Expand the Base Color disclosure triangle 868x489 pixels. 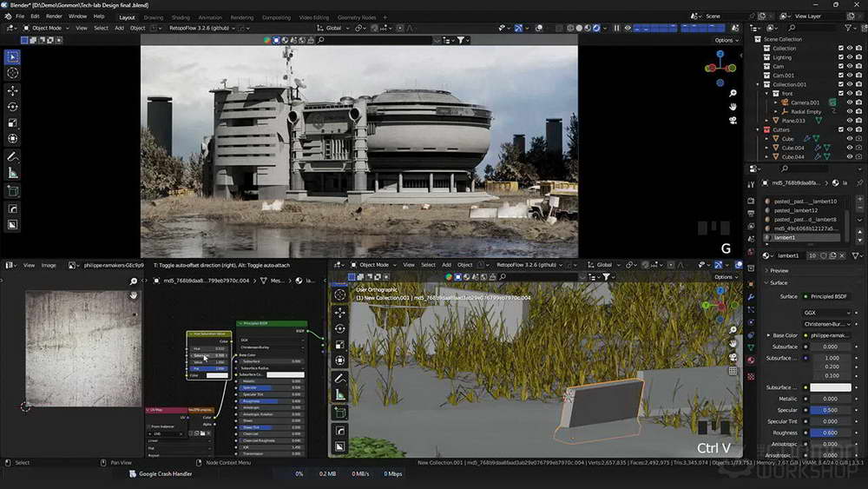[768, 335]
